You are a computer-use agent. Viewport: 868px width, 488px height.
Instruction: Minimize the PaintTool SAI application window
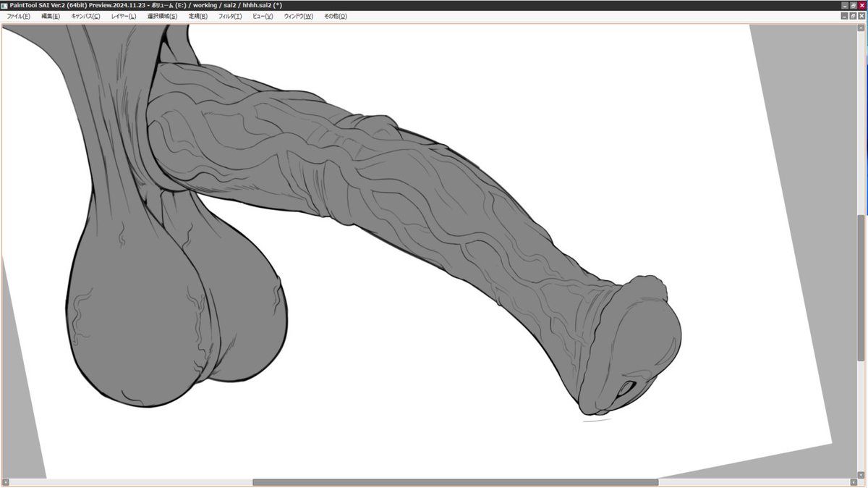(x=844, y=5)
